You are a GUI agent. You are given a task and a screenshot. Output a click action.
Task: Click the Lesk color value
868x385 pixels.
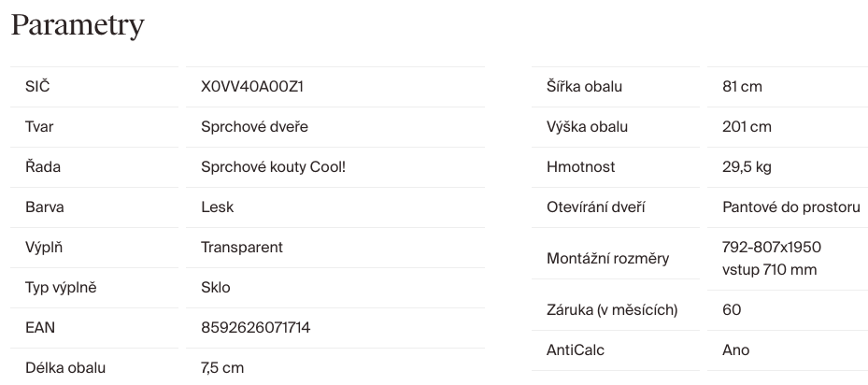217,207
